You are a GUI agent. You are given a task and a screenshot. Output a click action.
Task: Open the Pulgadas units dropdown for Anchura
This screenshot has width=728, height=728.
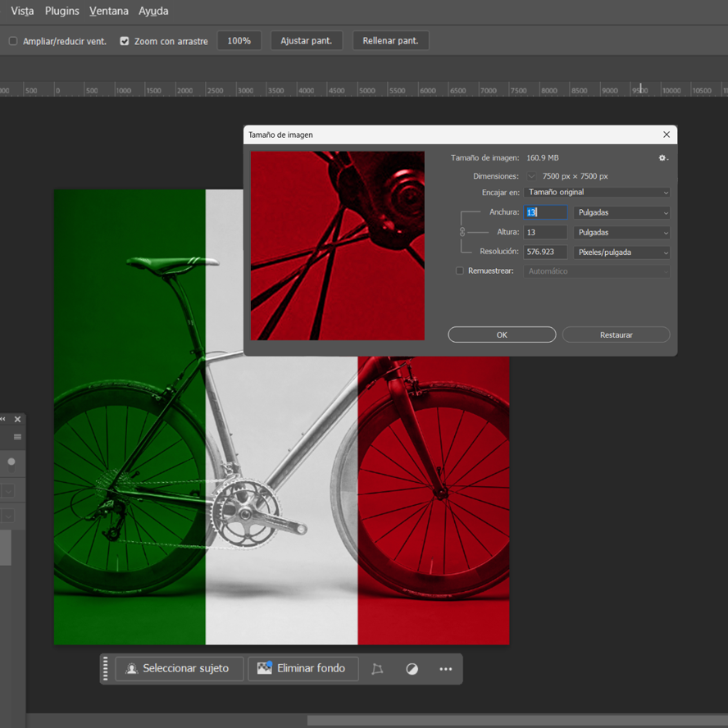(621, 212)
